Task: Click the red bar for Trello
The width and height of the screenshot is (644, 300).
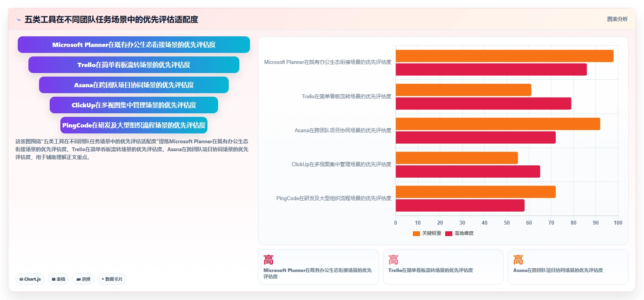Action: click(483, 103)
